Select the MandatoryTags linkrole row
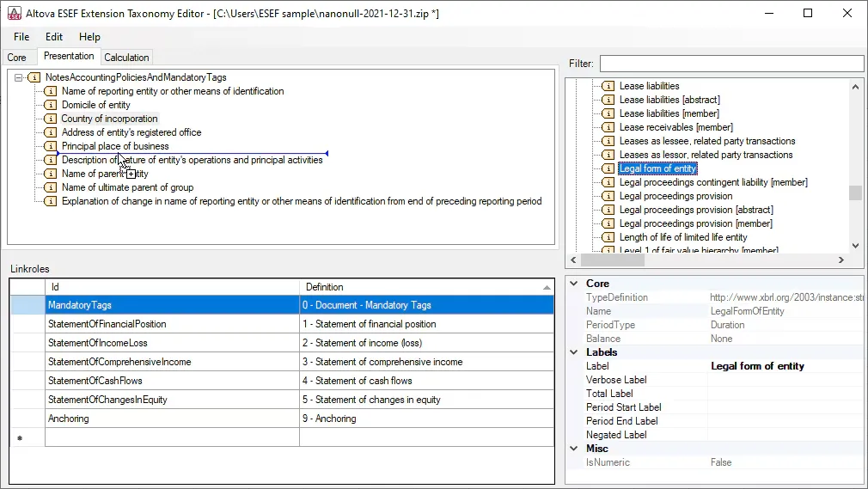This screenshot has width=868, height=489. pos(283,305)
